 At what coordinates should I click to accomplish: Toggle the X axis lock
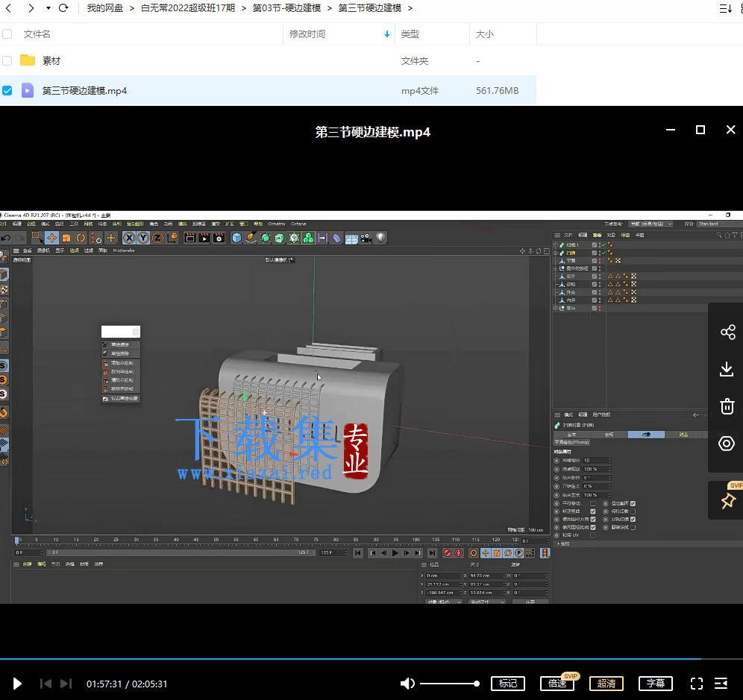pyautogui.click(x=129, y=238)
